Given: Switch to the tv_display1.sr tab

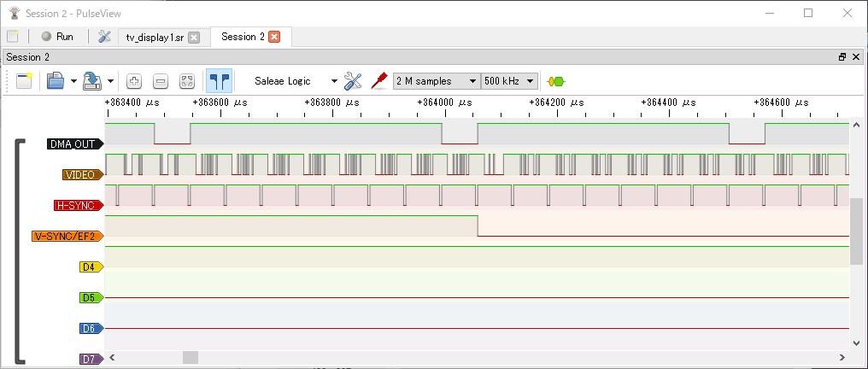Looking at the screenshot, I should (x=155, y=38).
